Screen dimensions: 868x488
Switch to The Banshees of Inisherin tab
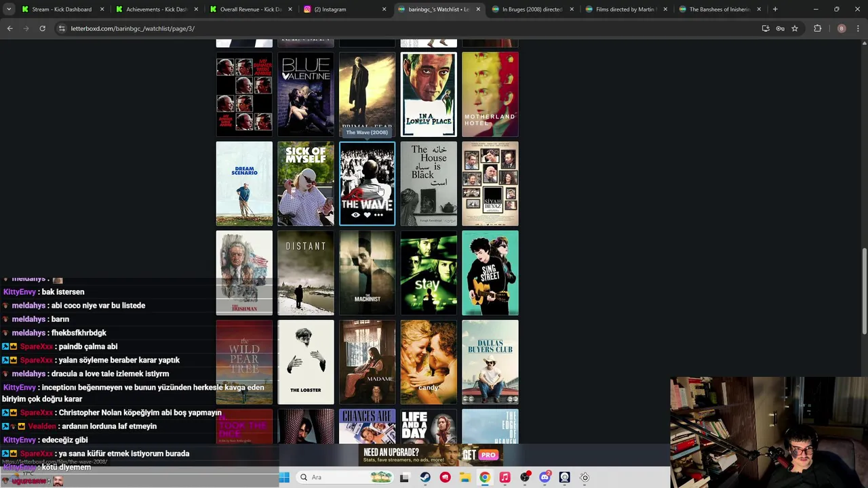[719, 9]
